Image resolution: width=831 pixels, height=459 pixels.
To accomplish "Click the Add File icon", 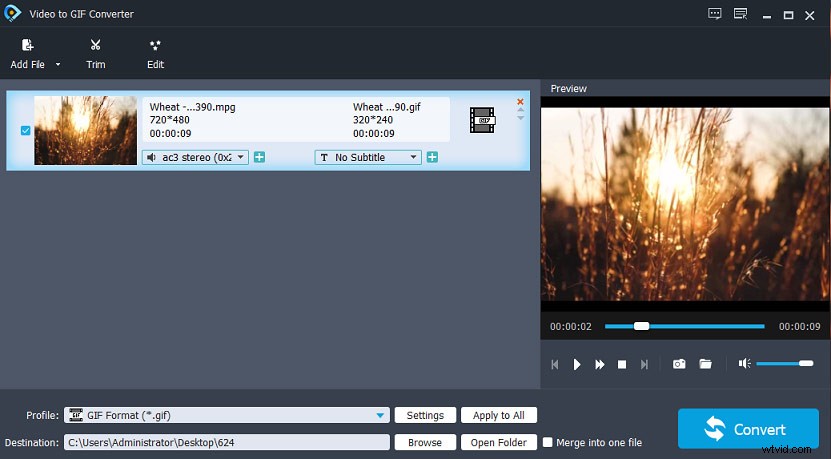I will (x=28, y=45).
